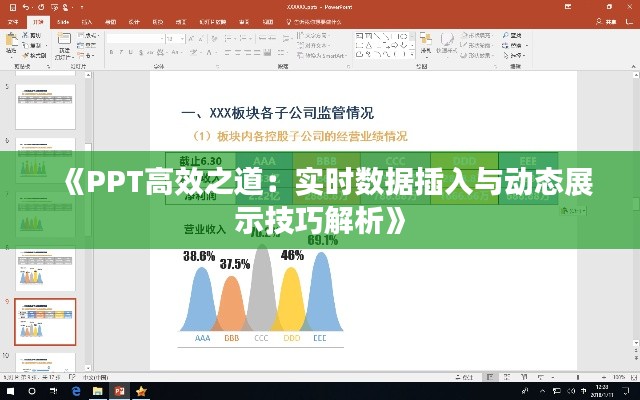640x400 pixels.
Task: Open the Select dropdown in editing group
Action: pos(515,55)
